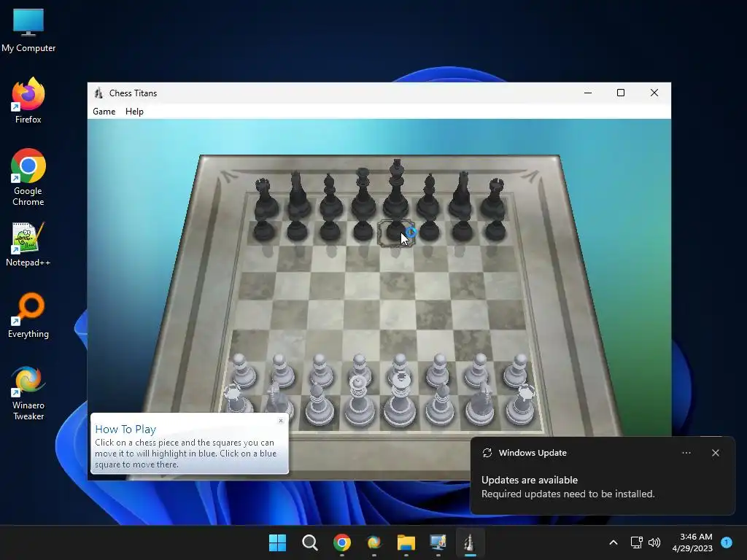This screenshot has height=560, width=747.
Task: Select the leftmost white pawn
Action: click(x=244, y=370)
